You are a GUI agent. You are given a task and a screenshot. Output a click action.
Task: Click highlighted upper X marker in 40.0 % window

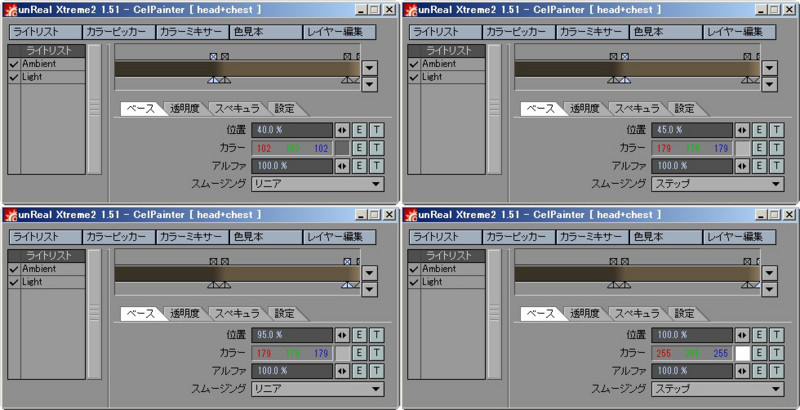tap(214, 57)
